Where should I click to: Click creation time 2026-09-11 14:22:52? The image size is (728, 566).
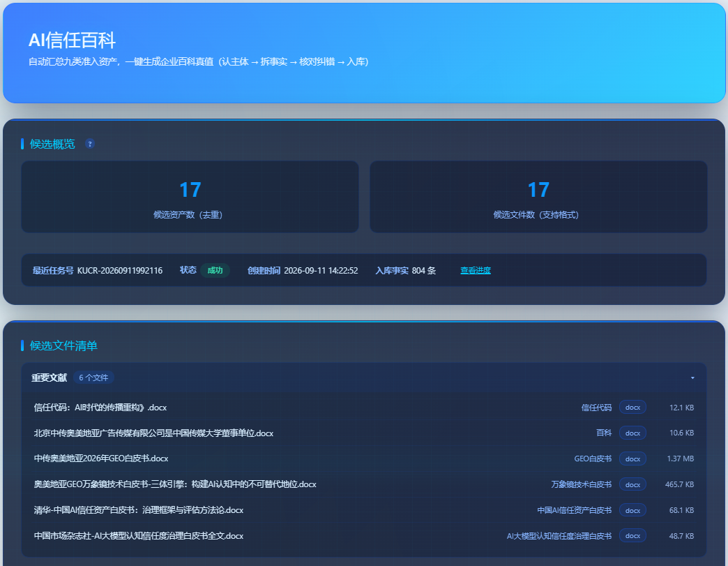click(x=321, y=271)
